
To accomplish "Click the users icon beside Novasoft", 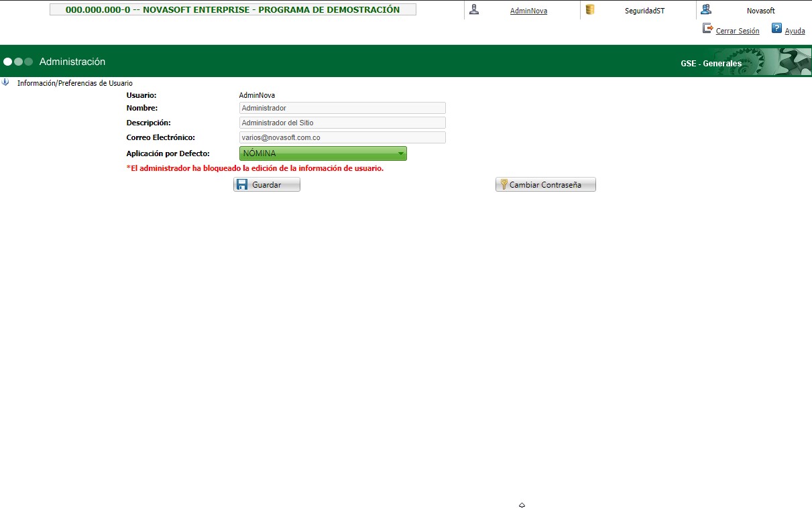I will point(706,9).
